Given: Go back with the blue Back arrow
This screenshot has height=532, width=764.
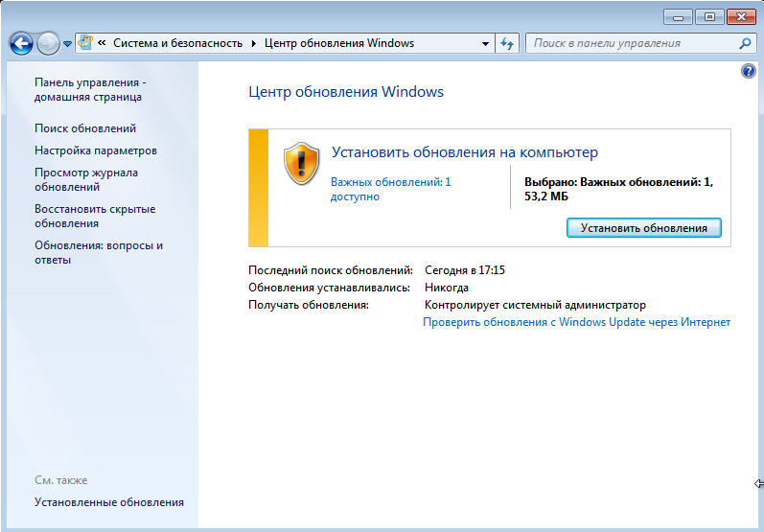Looking at the screenshot, I should coord(21,44).
